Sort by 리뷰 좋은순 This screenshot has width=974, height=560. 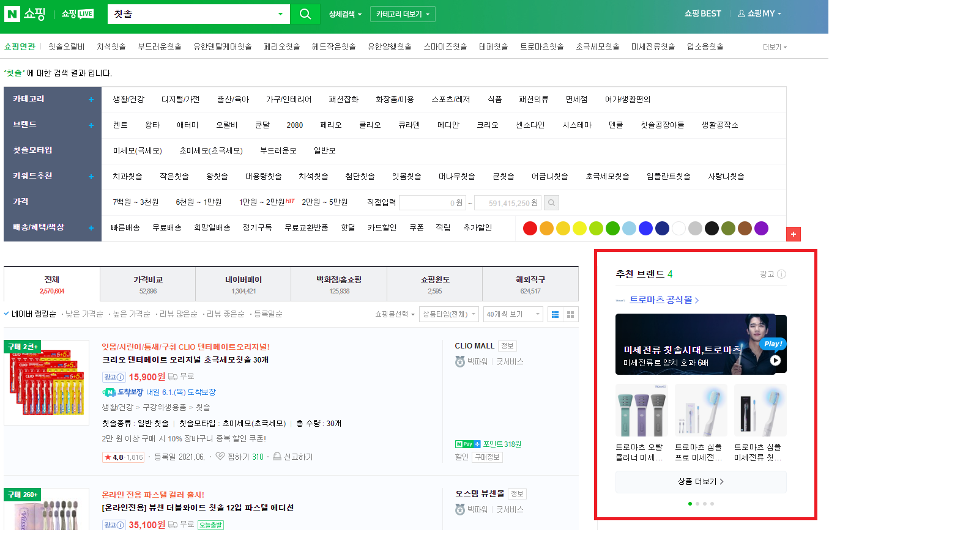(226, 314)
